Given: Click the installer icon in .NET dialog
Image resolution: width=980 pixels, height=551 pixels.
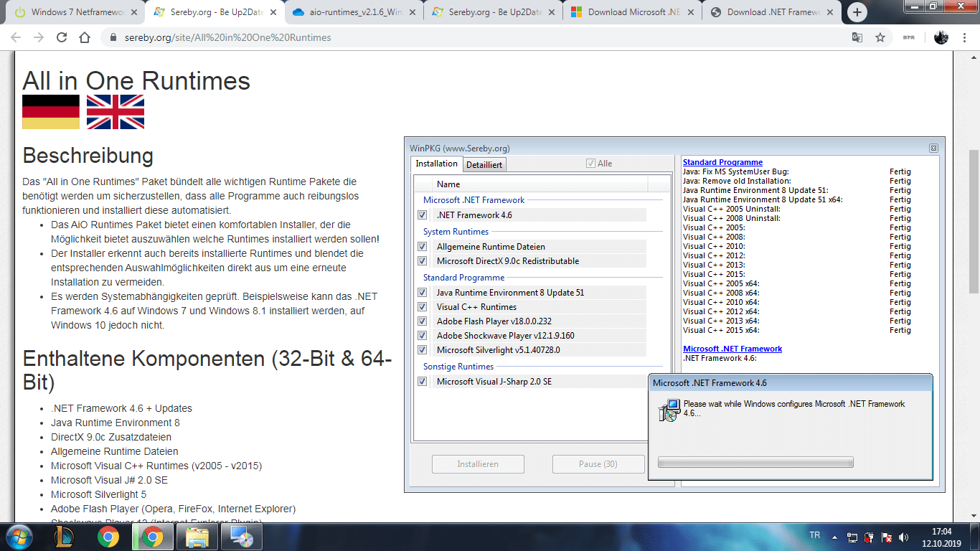Looking at the screenshot, I should pyautogui.click(x=669, y=410).
